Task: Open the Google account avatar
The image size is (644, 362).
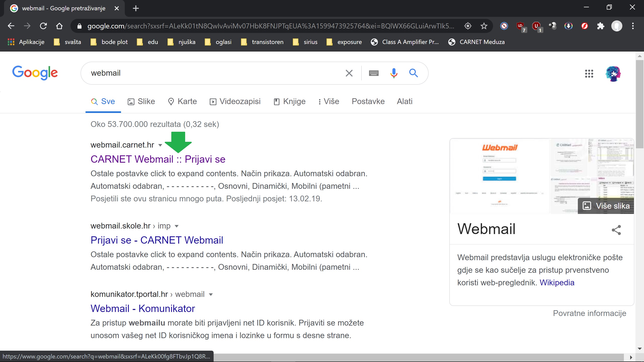Action: (x=613, y=74)
